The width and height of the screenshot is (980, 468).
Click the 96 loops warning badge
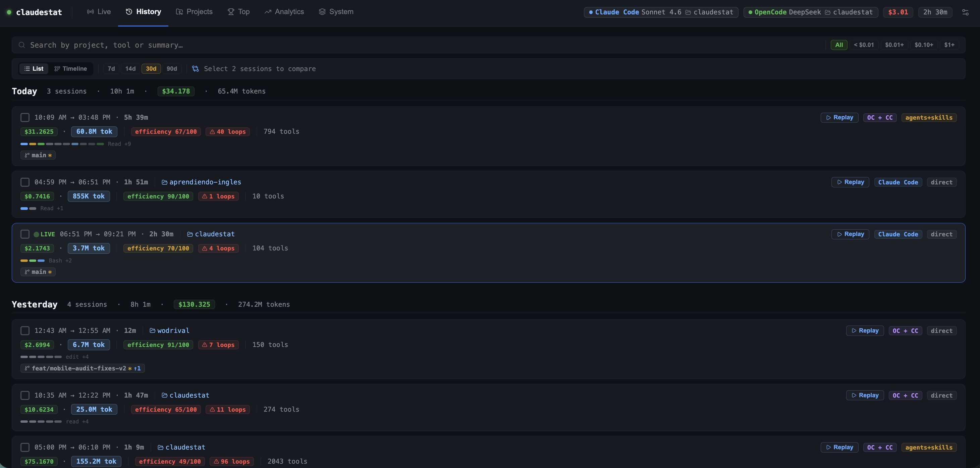tap(232, 462)
